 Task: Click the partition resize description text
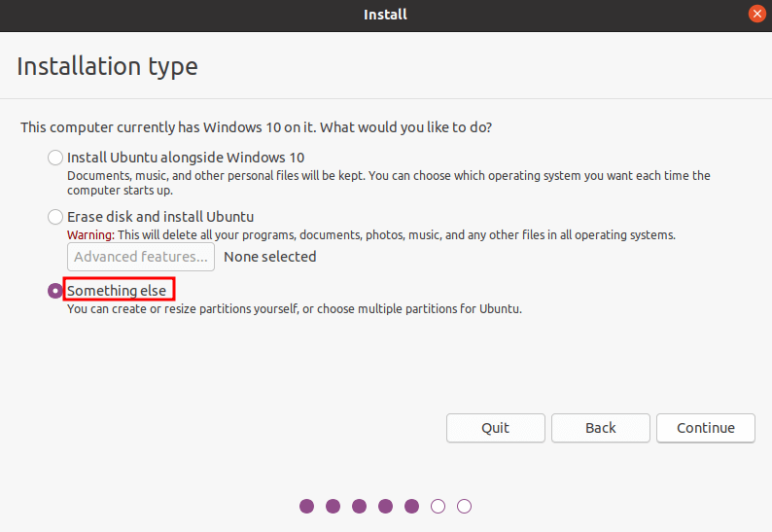pyautogui.click(x=295, y=309)
